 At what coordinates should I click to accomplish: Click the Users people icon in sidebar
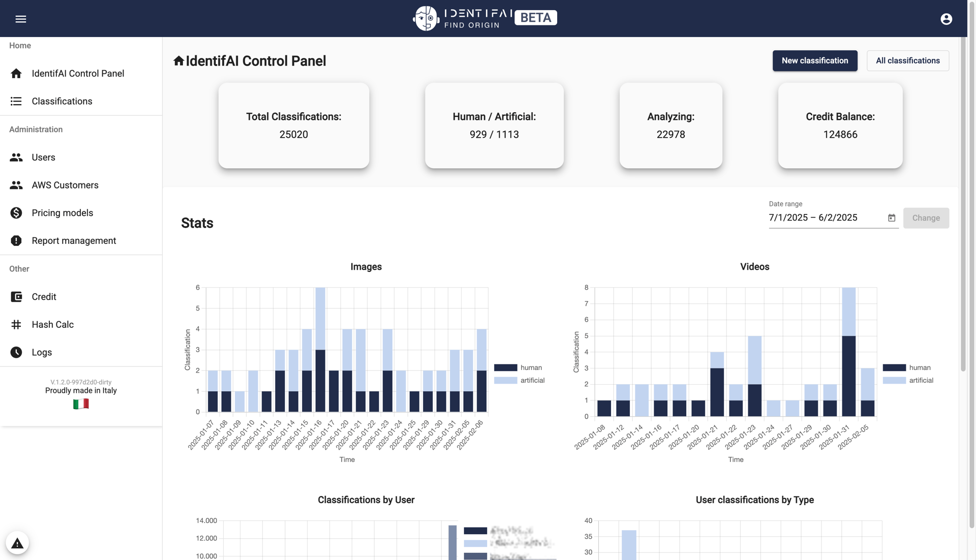click(16, 157)
